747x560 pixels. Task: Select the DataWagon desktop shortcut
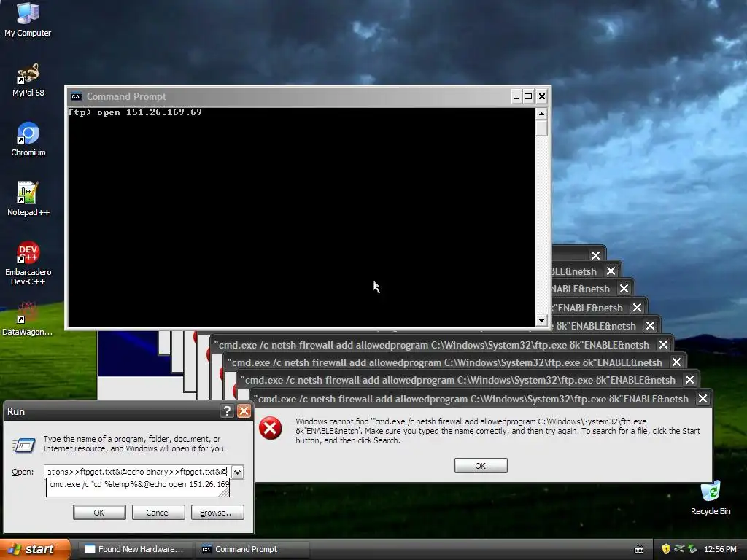point(28,319)
